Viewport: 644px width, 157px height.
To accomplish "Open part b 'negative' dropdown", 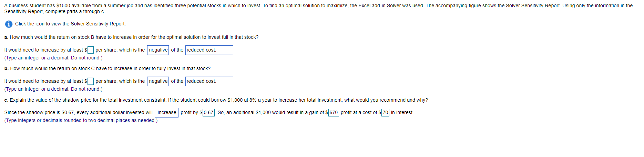I will 158,81.
